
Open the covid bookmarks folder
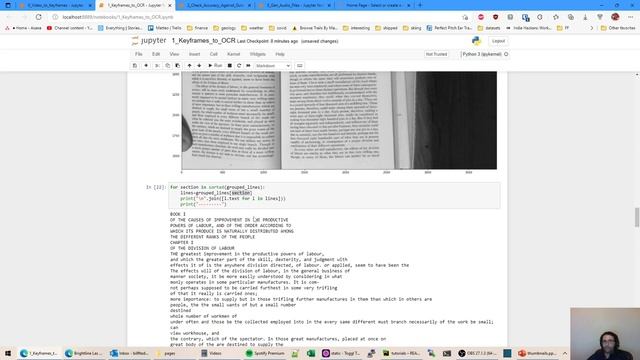coord(278,28)
